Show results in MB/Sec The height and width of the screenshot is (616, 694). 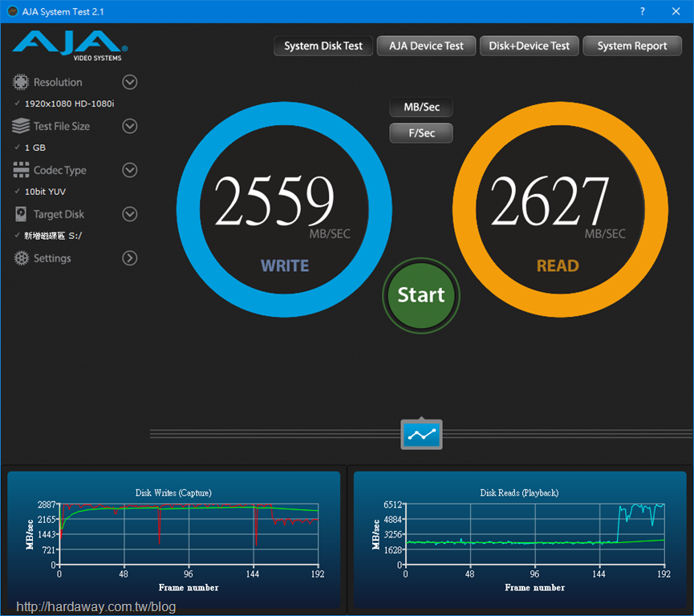[421, 107]
